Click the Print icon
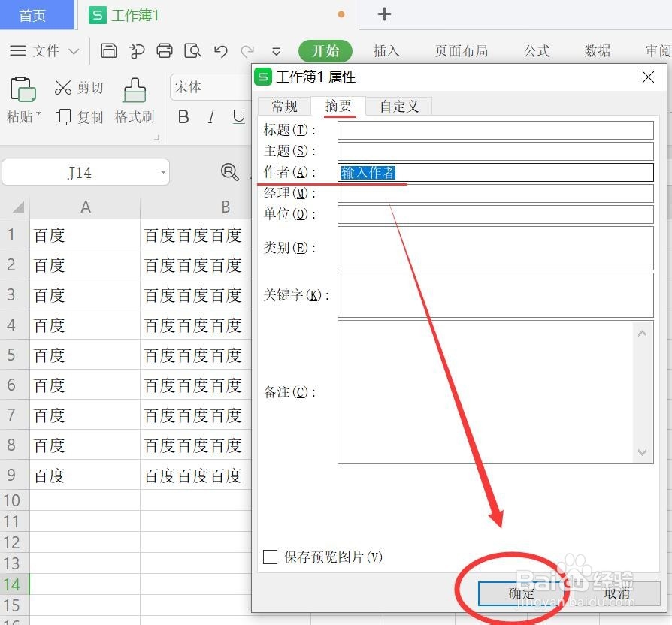Screen dimensions: 672x625 [165, 51]
